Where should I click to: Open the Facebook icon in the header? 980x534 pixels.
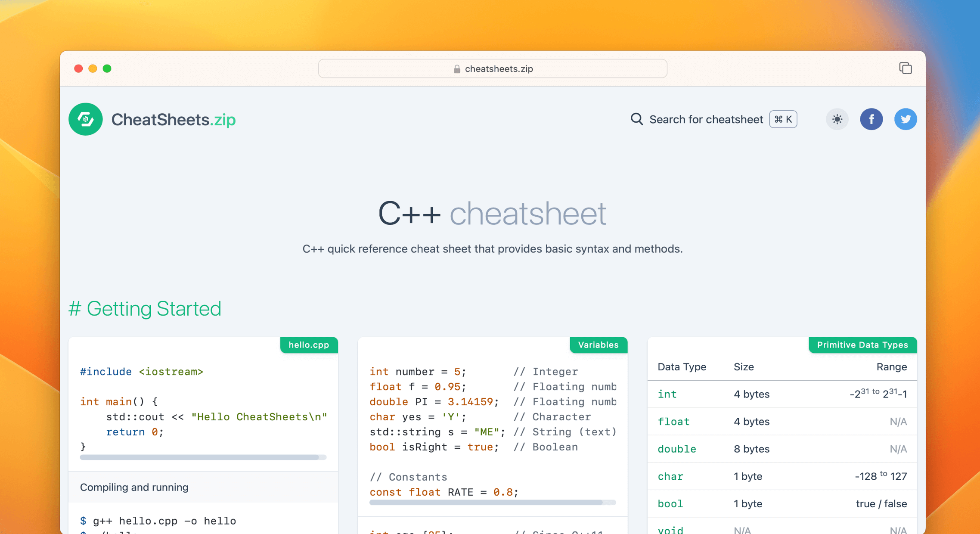[871, 119]
